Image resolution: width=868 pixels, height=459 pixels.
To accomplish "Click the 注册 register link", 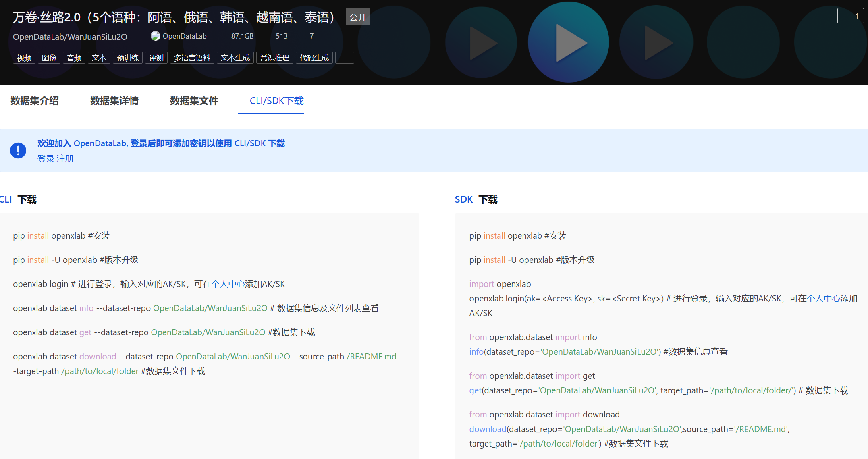I will [65, 159].
